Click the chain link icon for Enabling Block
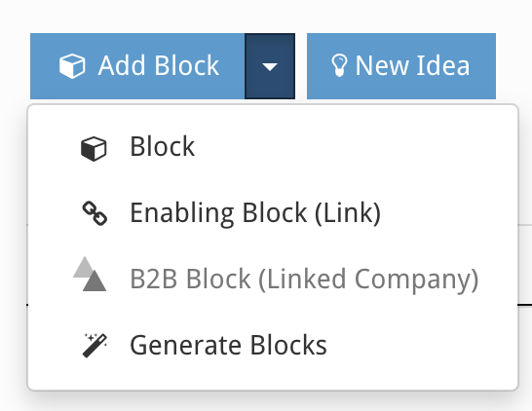Image resolution: width=532 pixels, height=411 pixels. [95, 213]
